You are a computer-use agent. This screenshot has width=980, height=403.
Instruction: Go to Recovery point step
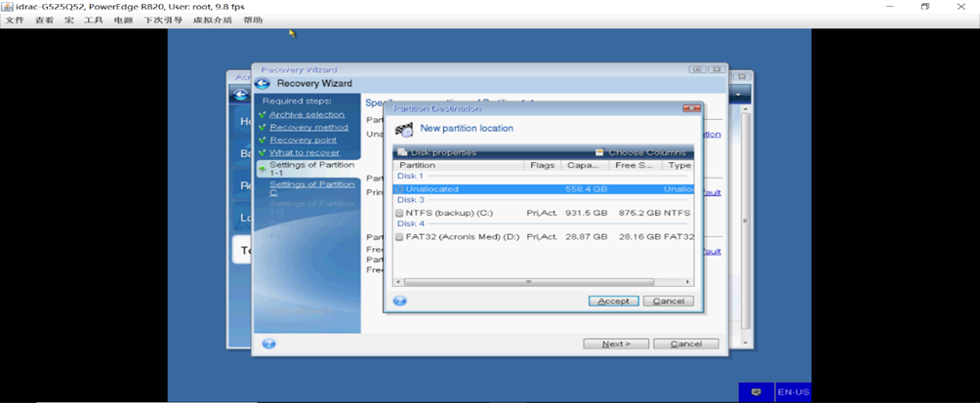click(304, 140)
